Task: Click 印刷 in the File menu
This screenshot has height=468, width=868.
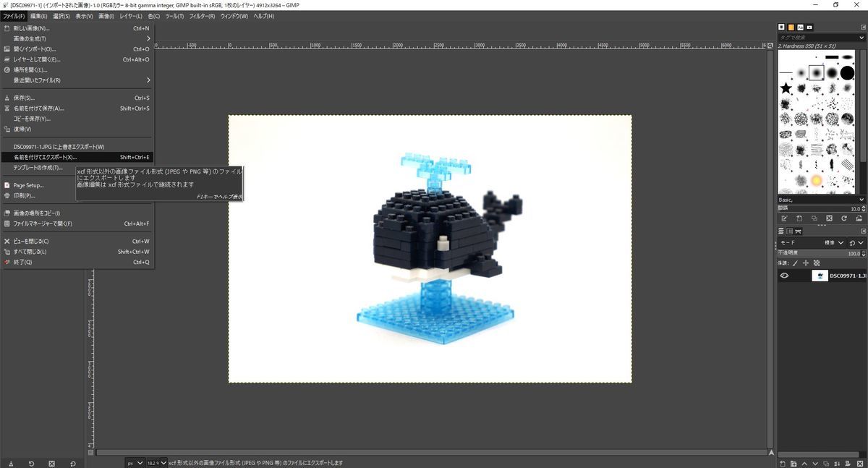Action: coord(77,195)
